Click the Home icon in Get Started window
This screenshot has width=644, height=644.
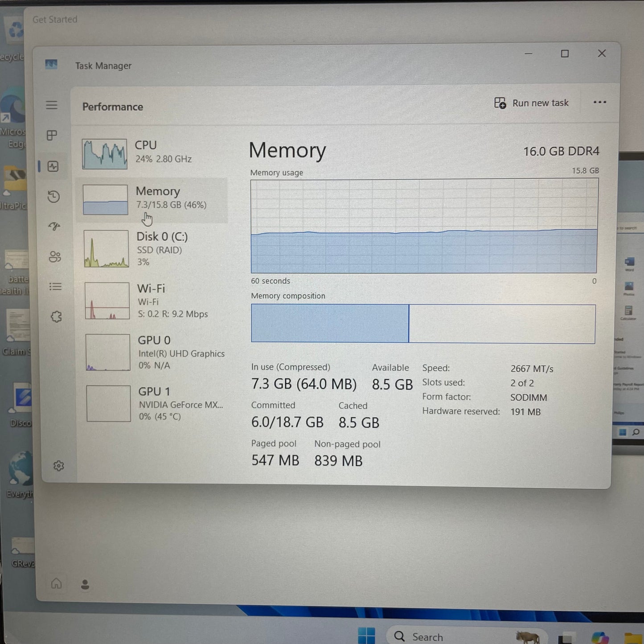pos(57,583)
